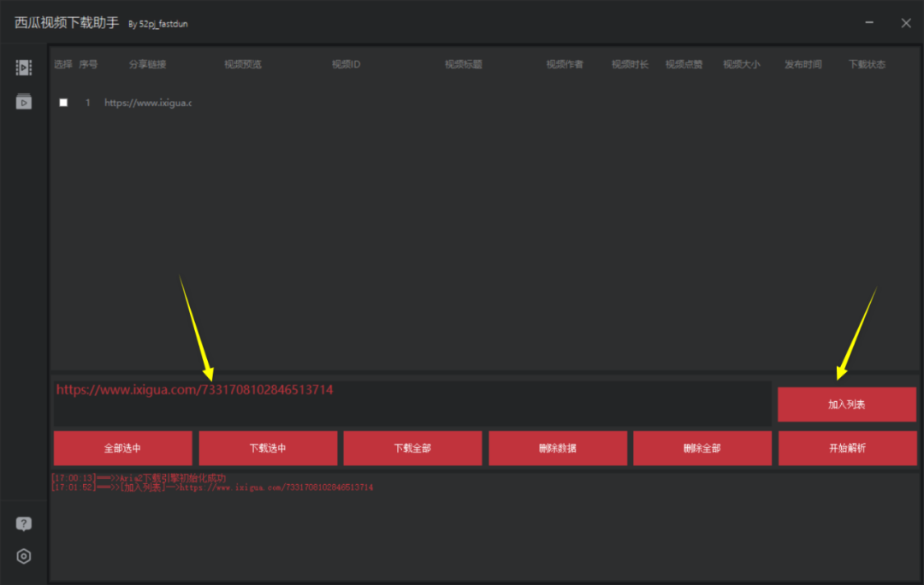Image resolution: width=924 pixels, height=585 pixels.
Task: Open the video list film icon in sidebar
Action: point(24,68)
